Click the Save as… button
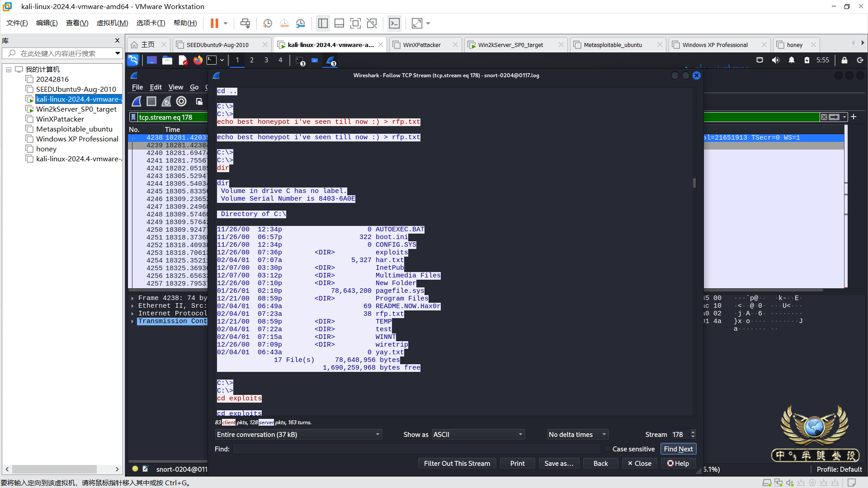 (559, 463)
